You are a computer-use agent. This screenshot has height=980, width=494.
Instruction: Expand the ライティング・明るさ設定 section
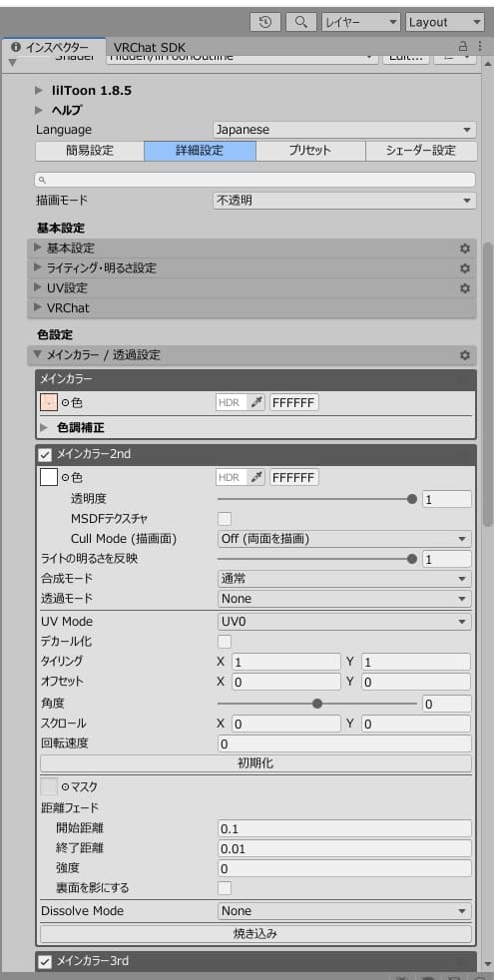click(x=252, y=268)
